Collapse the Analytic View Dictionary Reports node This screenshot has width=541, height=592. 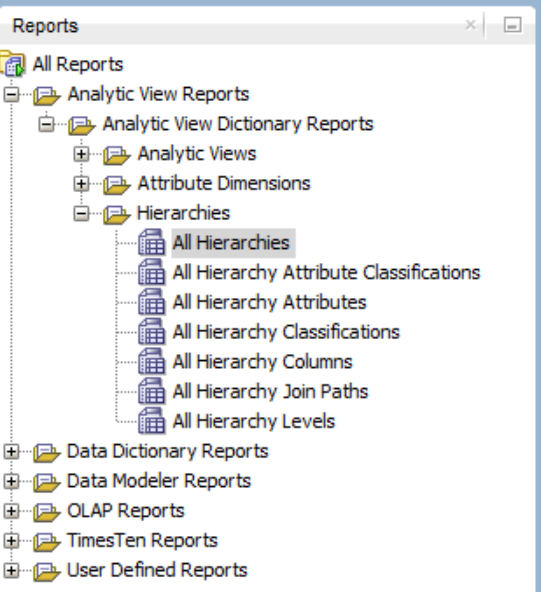coord(46,124)
